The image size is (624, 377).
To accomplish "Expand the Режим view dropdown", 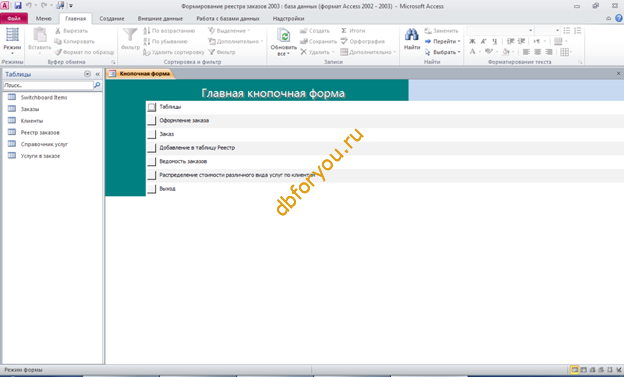I will click(x=12, y=53).
